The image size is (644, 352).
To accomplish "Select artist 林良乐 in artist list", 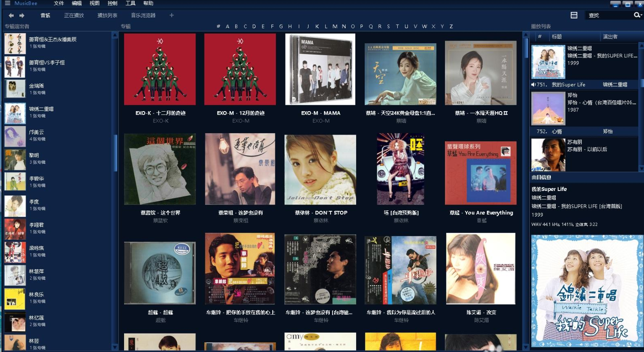I will pos(57,299).
